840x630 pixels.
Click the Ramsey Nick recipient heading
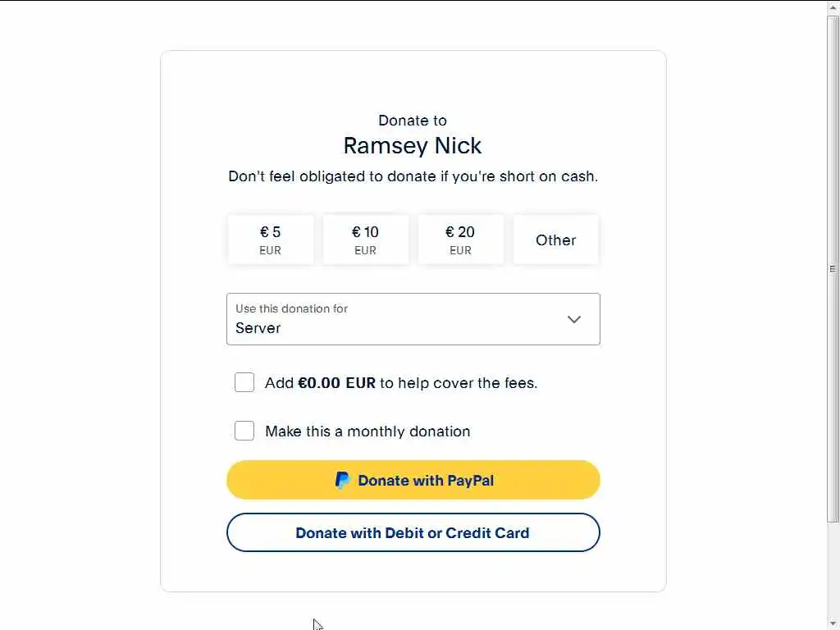pos(413,146)
